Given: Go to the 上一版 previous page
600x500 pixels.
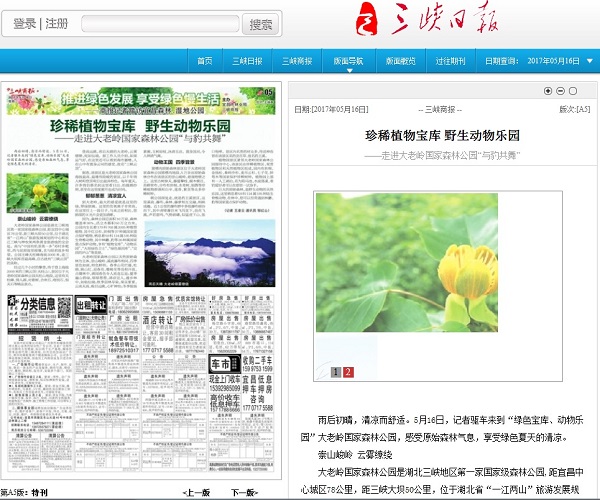Looking at the screenshot, I should [196, 493].
